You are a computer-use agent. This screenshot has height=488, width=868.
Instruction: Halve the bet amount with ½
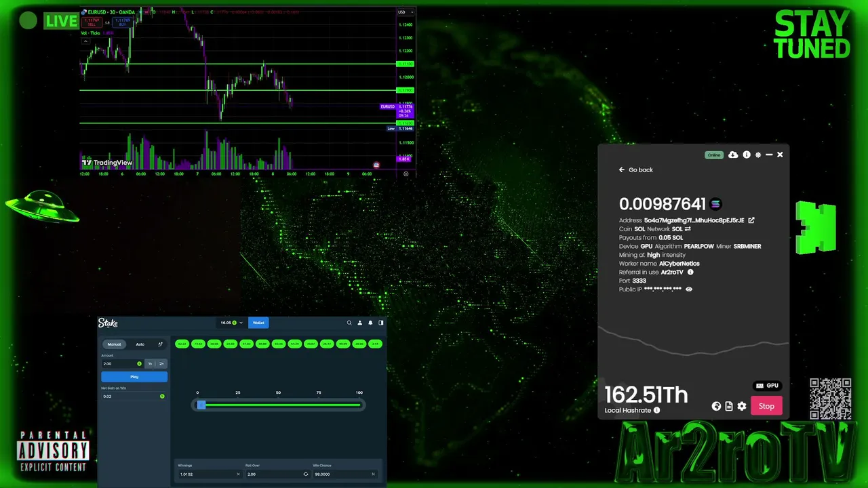pyautogui.click(x=150, y=364)
